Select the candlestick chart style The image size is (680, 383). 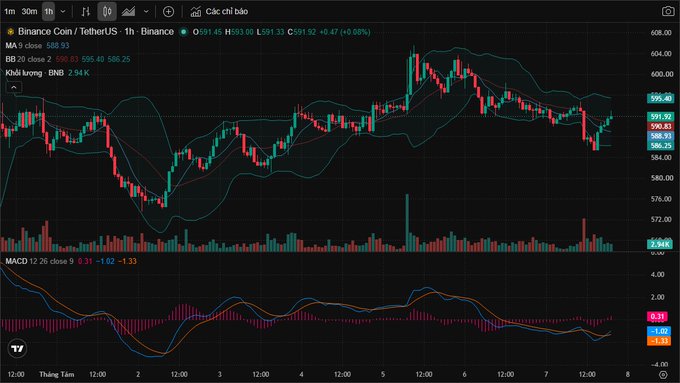click(x=107, y=12)
